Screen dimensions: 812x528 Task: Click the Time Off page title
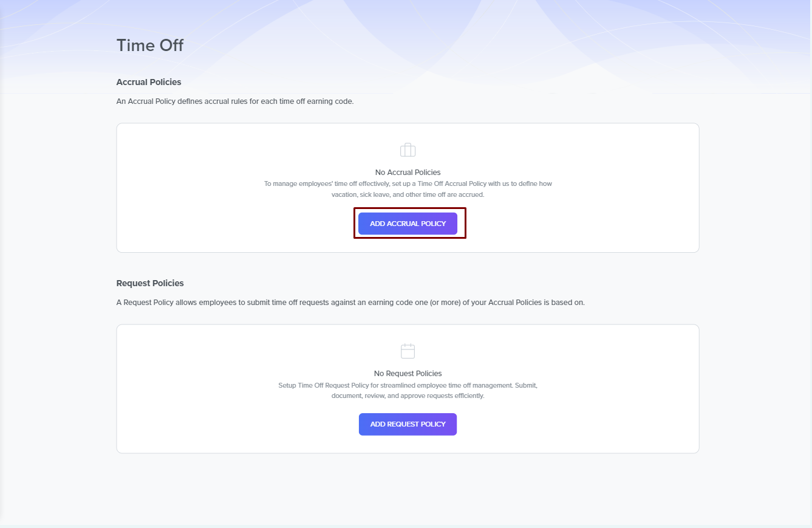click(x=149, y=45)
